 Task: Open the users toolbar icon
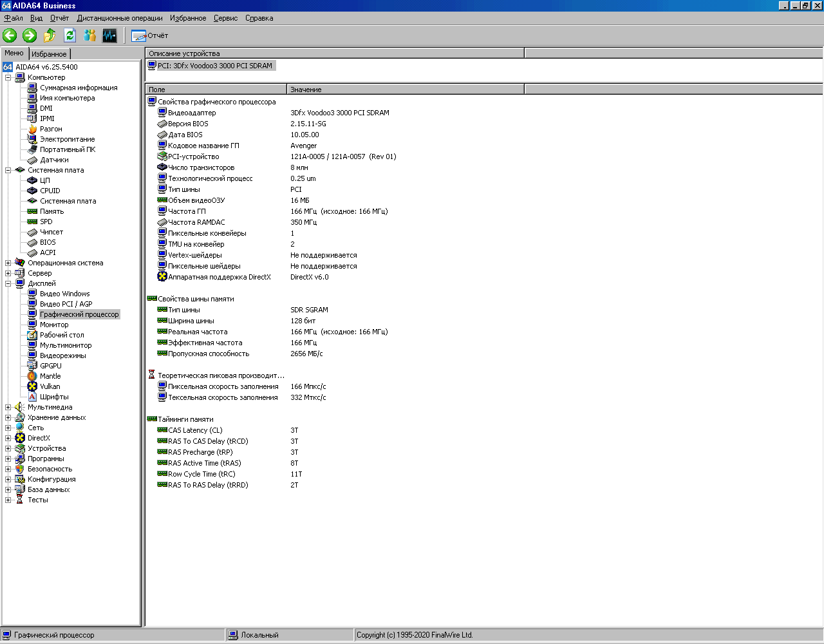coord(89,35)
